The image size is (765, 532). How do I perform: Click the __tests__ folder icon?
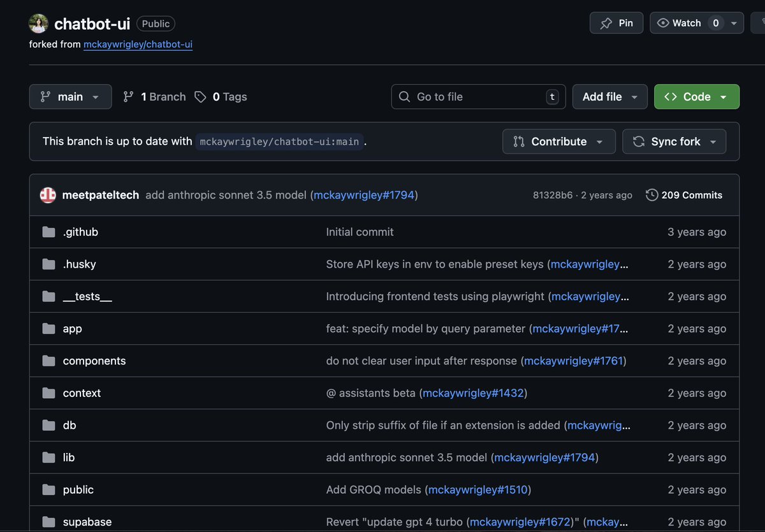click(48, 296)
